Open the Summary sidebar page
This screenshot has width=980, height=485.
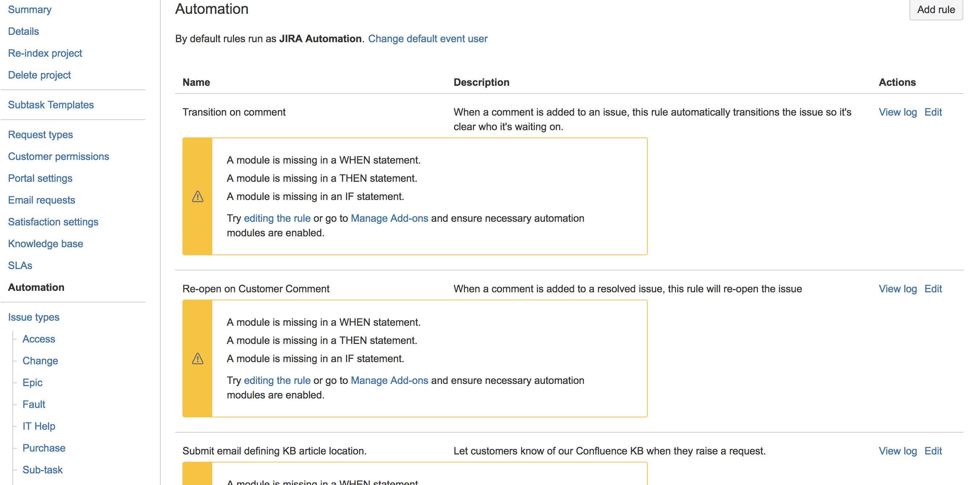tap(30, 9)
